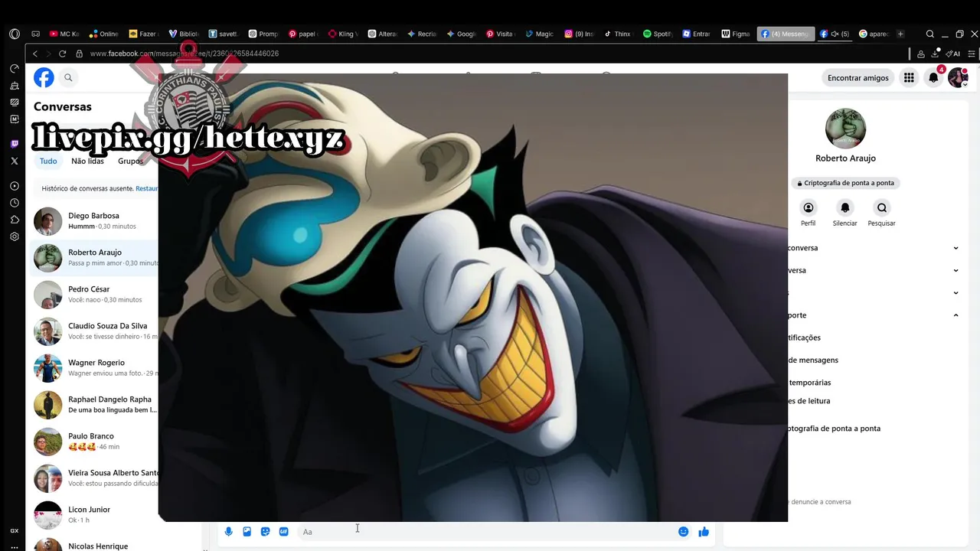The width and height of the screenshot is (980, 551).
Task: Open Raphael Dangelo Rapha conversation
Action: [95, 405]
